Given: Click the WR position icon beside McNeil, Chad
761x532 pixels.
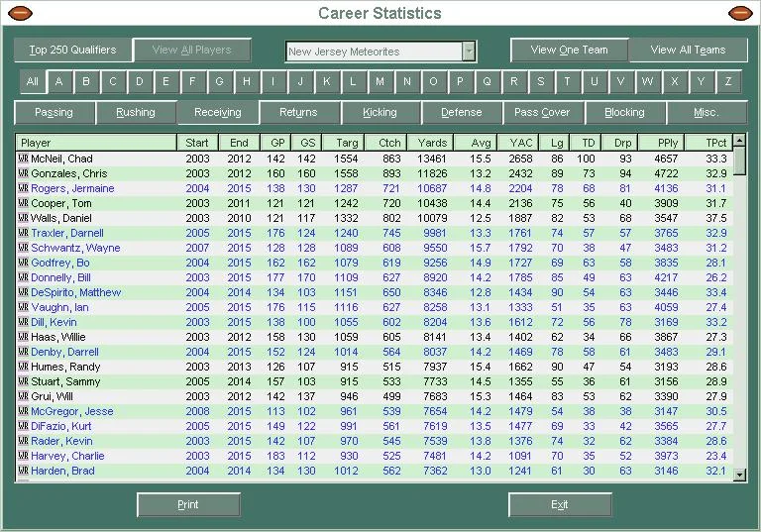Looking at the screenshot, I should pyautogui.click(x=23, y=159).
